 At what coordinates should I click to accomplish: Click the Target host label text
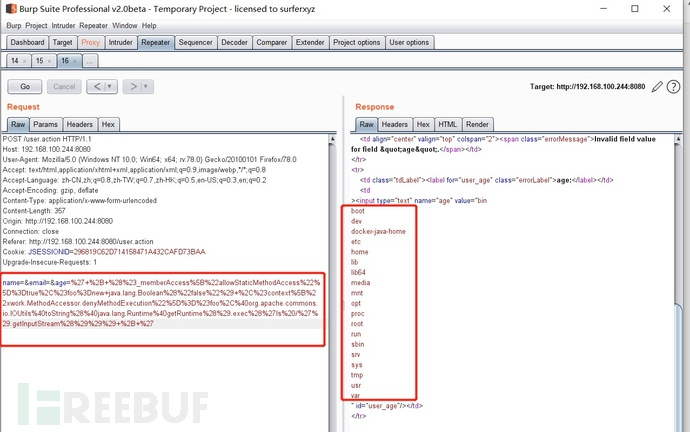[x=587, y=87]
